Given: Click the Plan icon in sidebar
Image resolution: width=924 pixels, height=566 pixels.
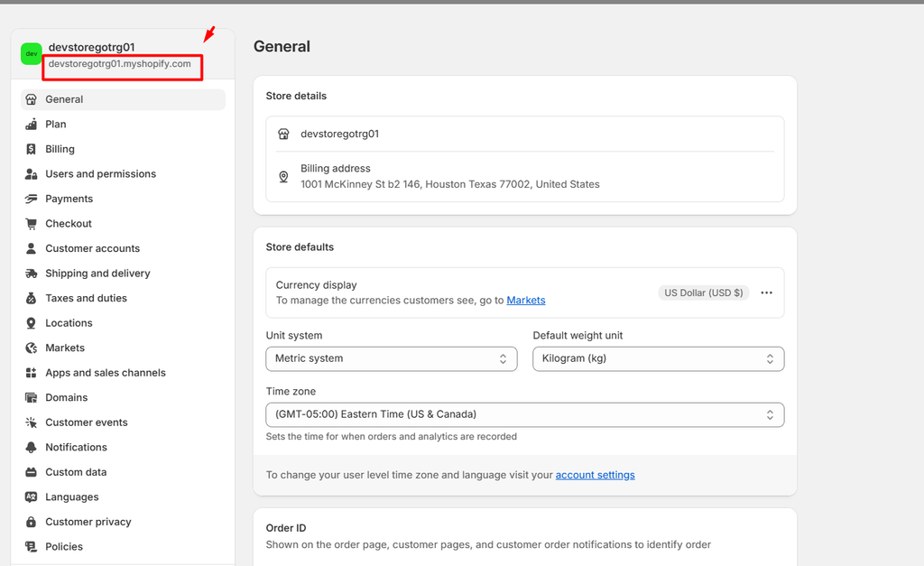Looking at the screenshot, I should click(32, 125).
